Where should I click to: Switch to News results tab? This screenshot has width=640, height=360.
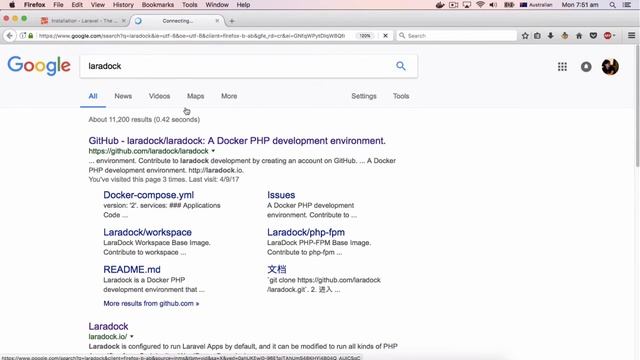(123, 96)
